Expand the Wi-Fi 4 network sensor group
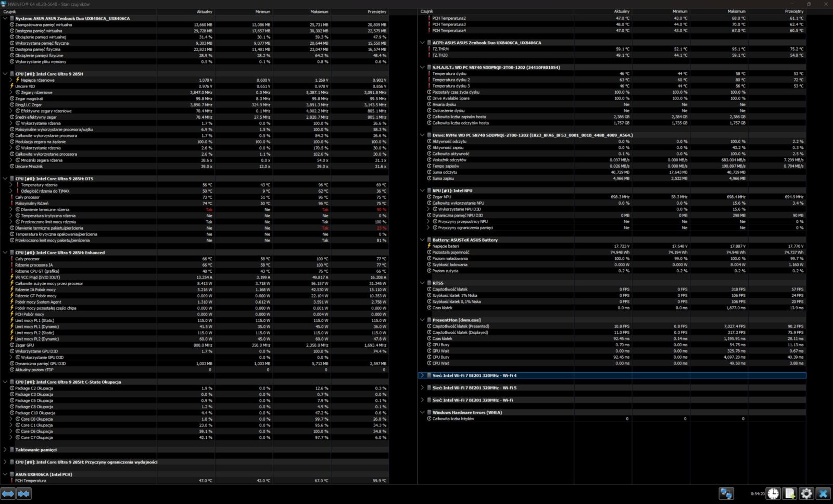Viewport: 833px width, 504px height. (x=422, y=375)
